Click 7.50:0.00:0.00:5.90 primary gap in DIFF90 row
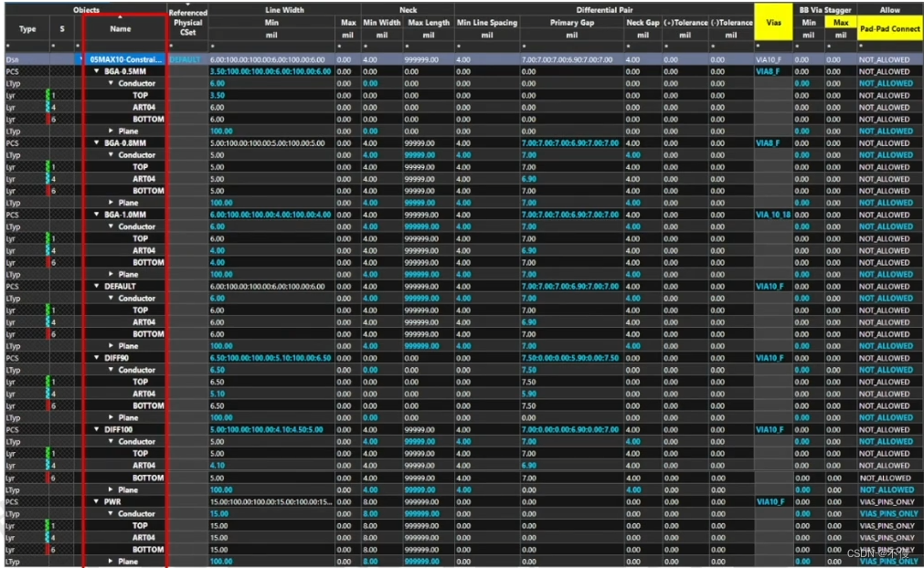924x568 pixels. pos(569,358)
